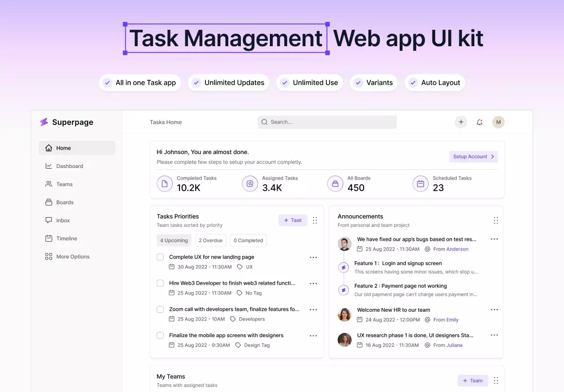This screenshot has height=392, width=564.
Task: Click the Completed Tasks document icon
Action: pyautogui.click(x=164, y=183)
